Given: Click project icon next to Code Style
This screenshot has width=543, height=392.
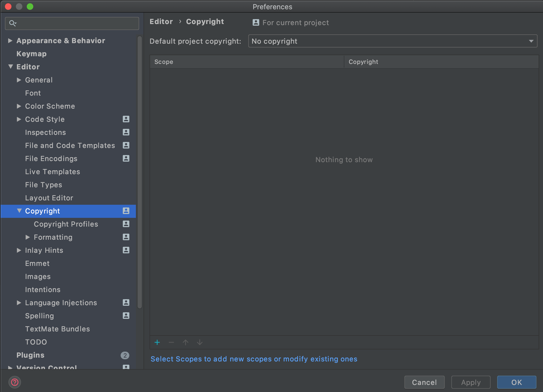Looking at the screenshot, I should [x=126, y=119].
